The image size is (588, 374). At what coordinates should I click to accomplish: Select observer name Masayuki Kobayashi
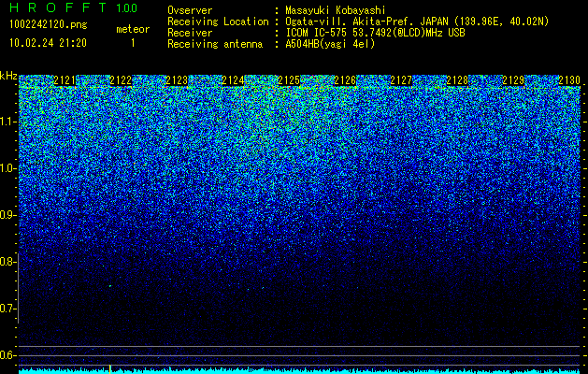(336, 11)
